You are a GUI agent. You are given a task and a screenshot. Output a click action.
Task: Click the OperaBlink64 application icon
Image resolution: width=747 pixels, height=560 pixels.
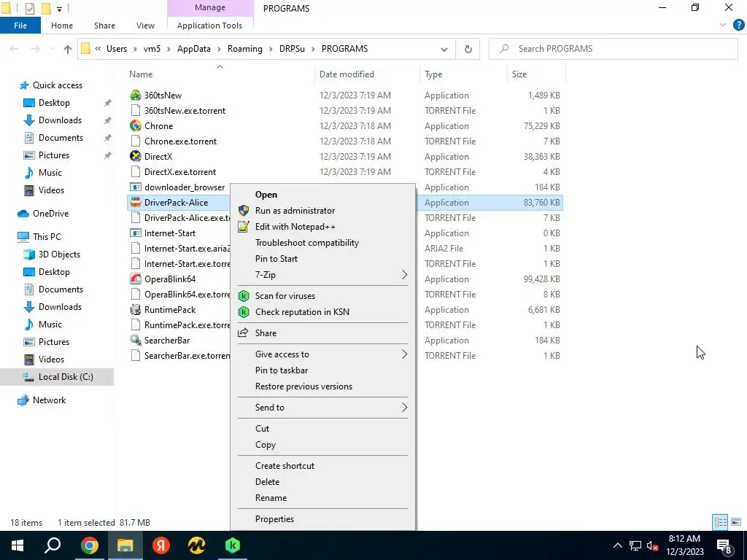pos(135,279)
